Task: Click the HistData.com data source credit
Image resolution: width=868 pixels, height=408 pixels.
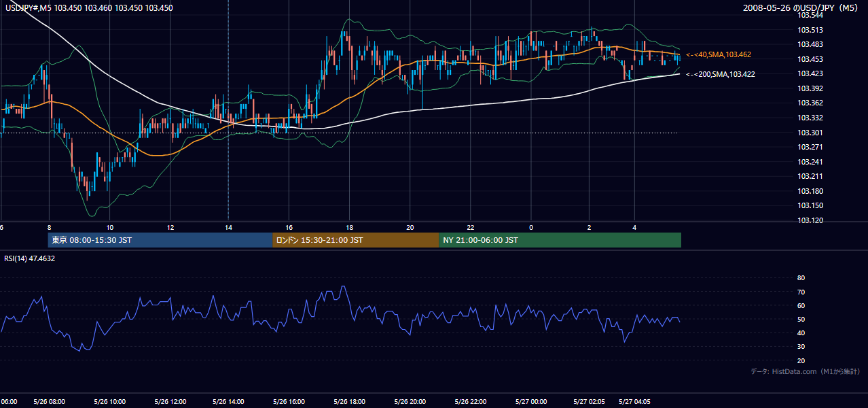Action: coord(805,371)
